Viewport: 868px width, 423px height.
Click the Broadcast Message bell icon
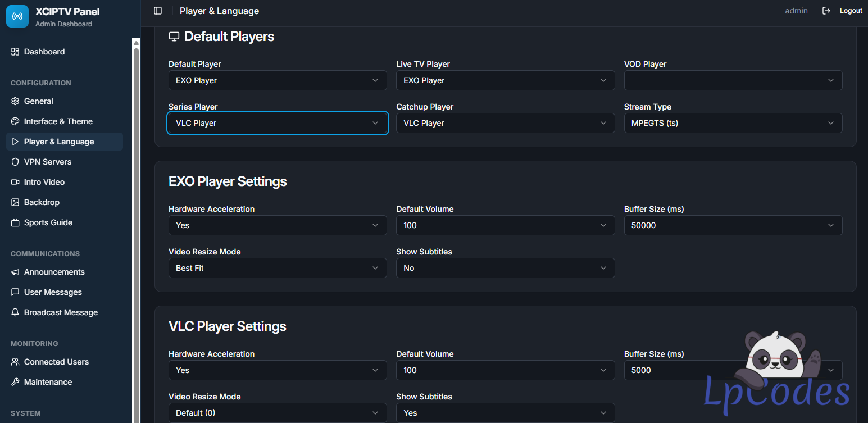point(15,312)
